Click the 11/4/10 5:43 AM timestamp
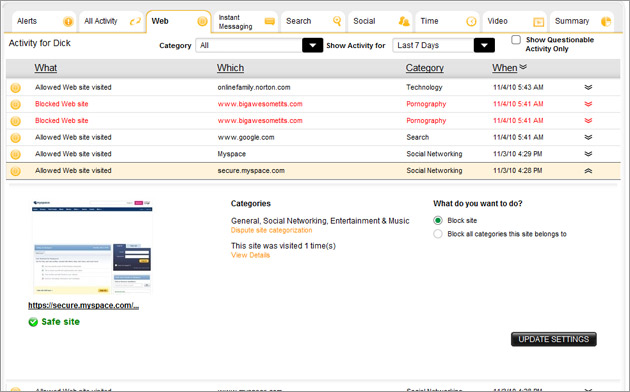 (518, 87)
